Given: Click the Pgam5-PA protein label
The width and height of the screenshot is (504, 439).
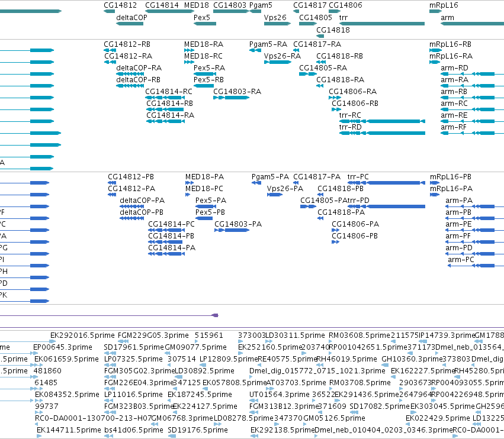Looking at the screenshot, I should (x=270, y=177).
